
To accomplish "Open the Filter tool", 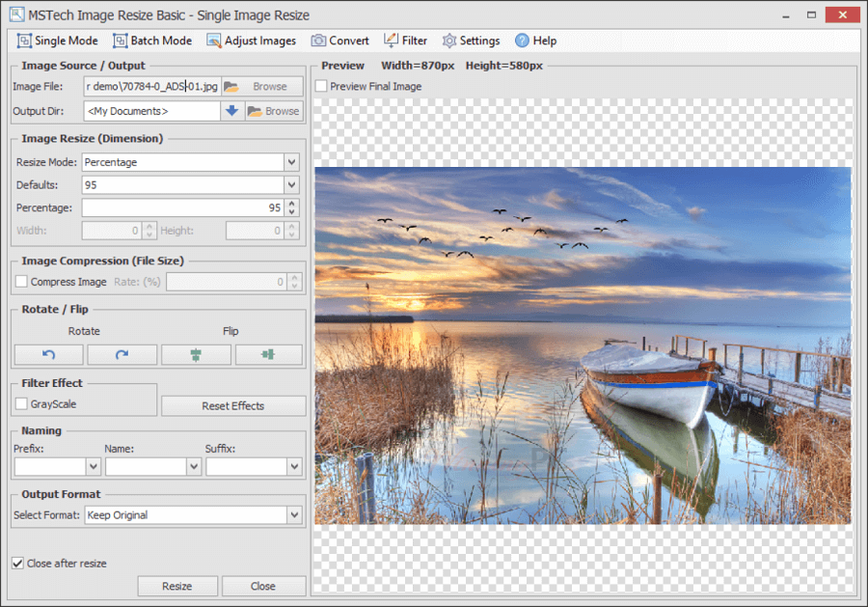I will 405,41.
